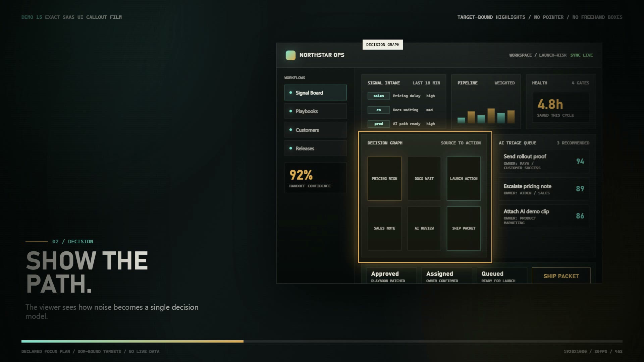The width and height of the screenshot is (644, 362).
Task: Click the WEIGHTED pipeline label
Action: coord(504,83)
